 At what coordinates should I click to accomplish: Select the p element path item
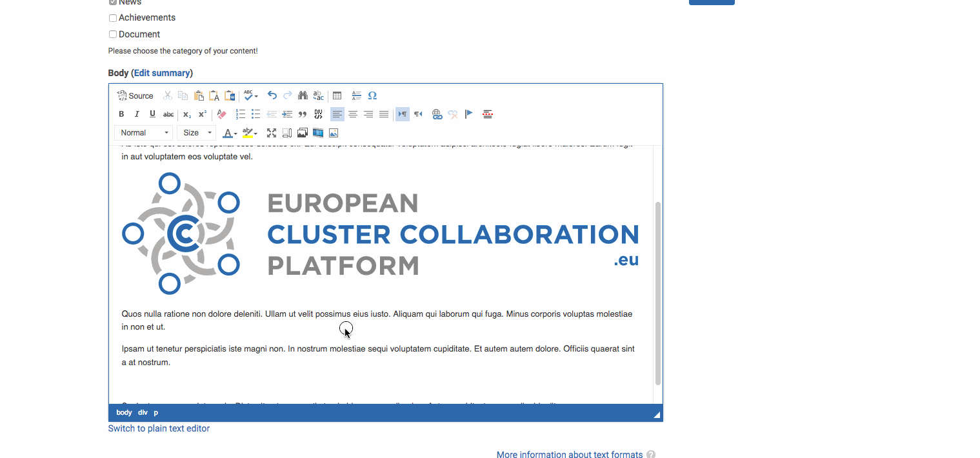[x=155, y=413]
